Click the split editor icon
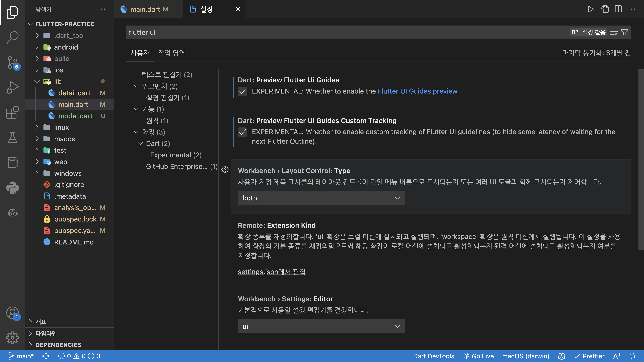Image resolution: width=644 pixels, height=362 pixels. tap(618, 9)
